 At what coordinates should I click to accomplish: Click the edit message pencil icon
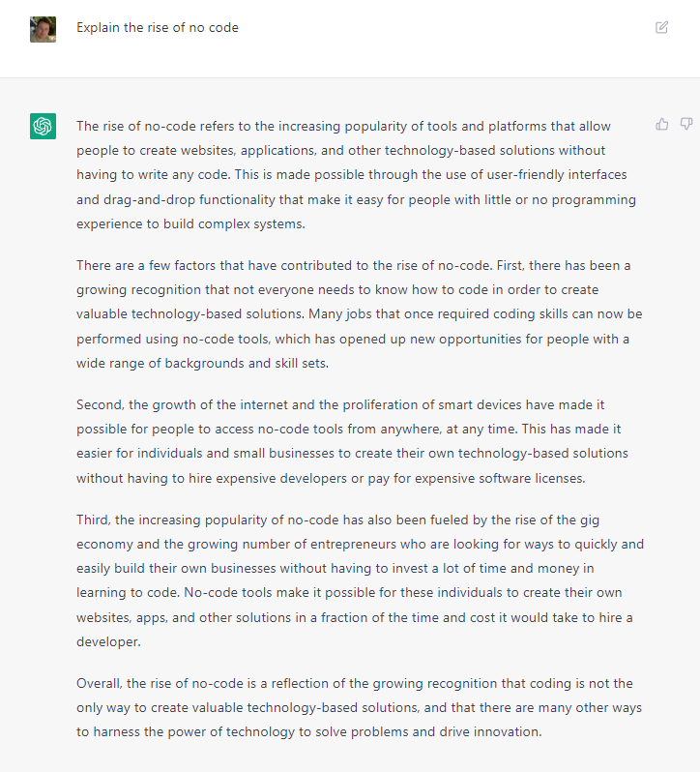[661, 27]
